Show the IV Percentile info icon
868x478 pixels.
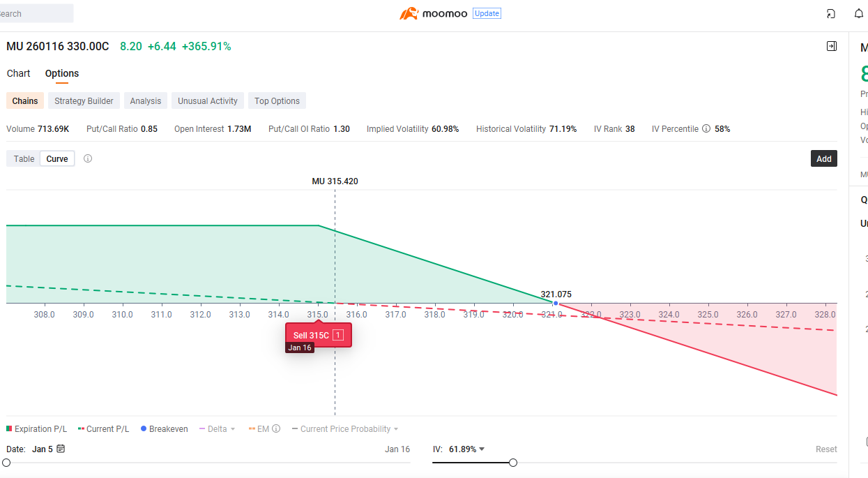point(706,128)
